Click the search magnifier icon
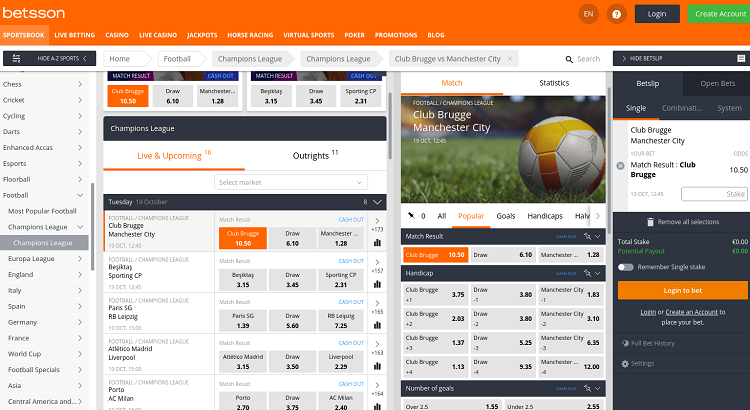Viewport: 750px width, 410px height. coord(569,59)
